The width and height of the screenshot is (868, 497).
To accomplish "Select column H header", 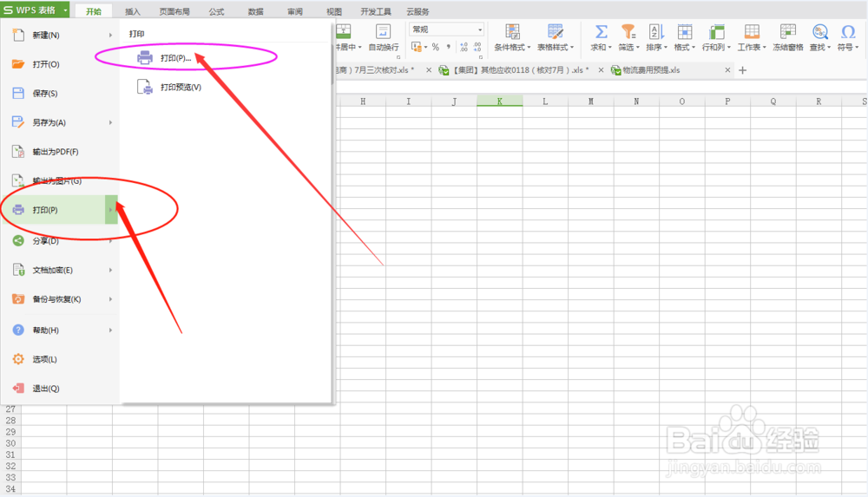I will coord(363,101).
